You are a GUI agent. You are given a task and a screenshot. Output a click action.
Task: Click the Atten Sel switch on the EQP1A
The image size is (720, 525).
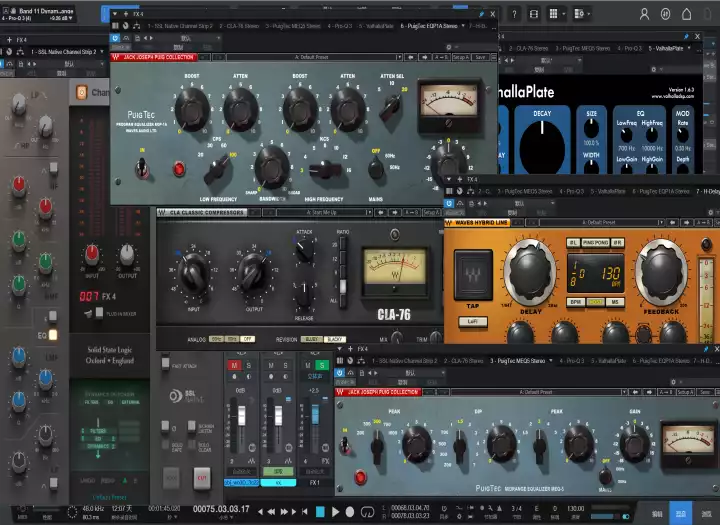[x=391, y=107]
